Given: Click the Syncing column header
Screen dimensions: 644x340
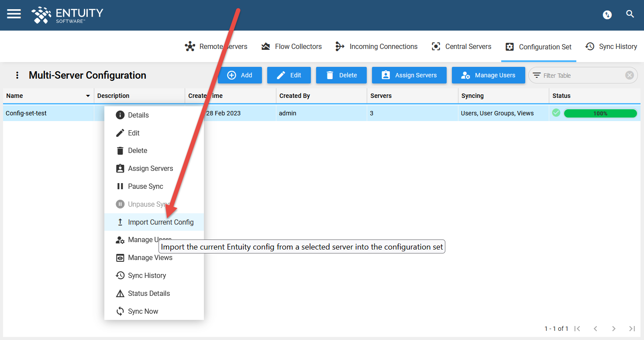Looking at the screenshot, I should pos(503,96).
